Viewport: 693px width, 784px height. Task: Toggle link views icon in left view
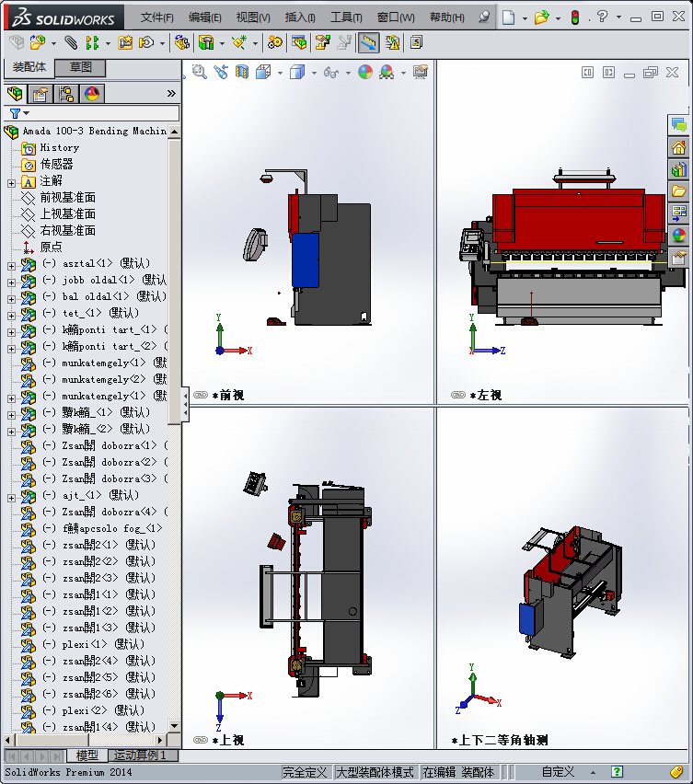[458, 395]
